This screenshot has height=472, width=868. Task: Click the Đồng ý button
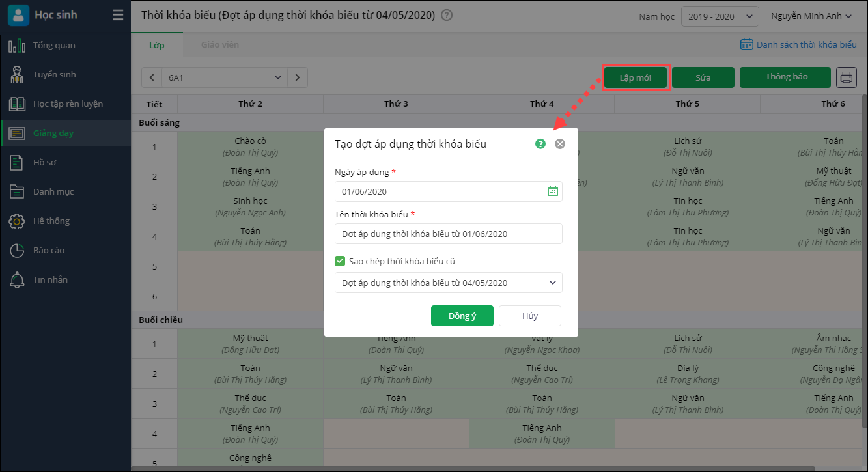click(462, 316)
